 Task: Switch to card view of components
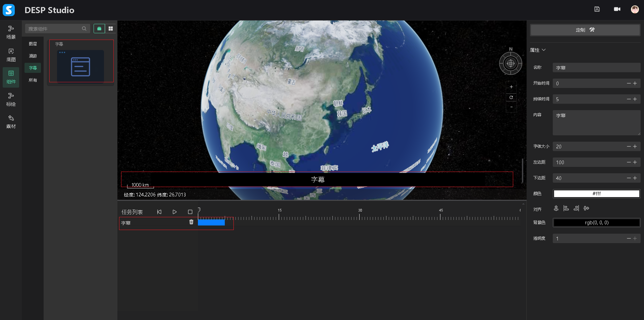(x=99, y=29)
